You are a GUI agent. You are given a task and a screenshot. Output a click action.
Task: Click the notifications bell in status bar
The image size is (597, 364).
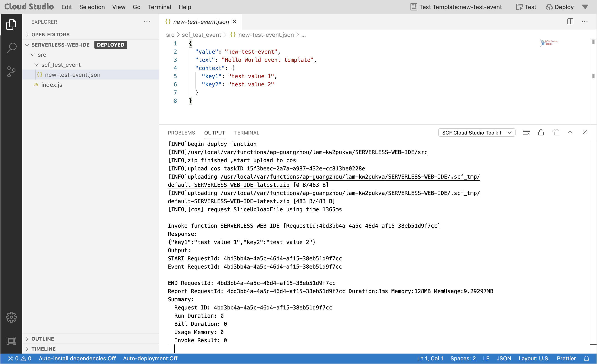point(587,359)
